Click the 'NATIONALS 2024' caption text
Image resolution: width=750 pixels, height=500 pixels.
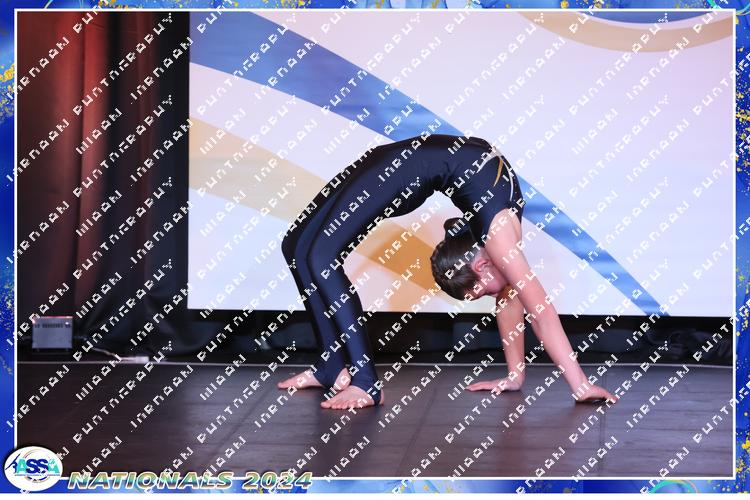pos(190,480)
